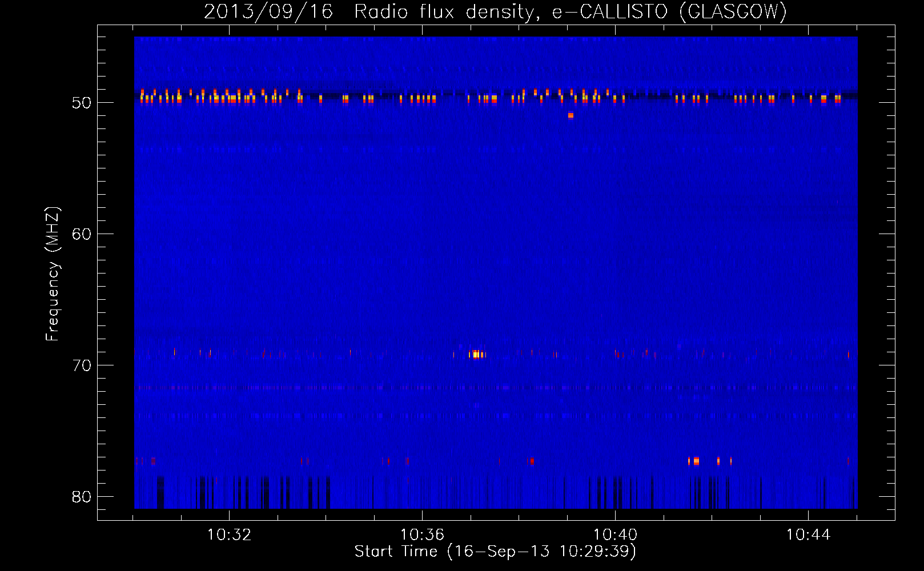Click the 10:40 time tick label
Viewport: 924px width, 571px height.
tap(615, 535)
